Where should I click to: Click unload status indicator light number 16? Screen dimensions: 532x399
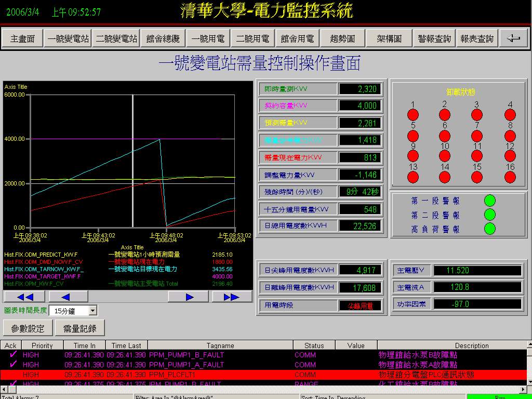pos(510,177)
